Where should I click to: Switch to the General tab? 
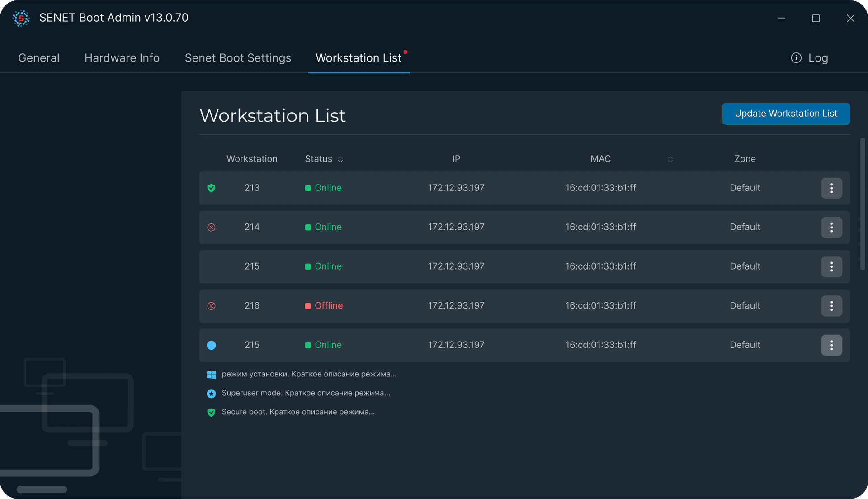[39, 58]
